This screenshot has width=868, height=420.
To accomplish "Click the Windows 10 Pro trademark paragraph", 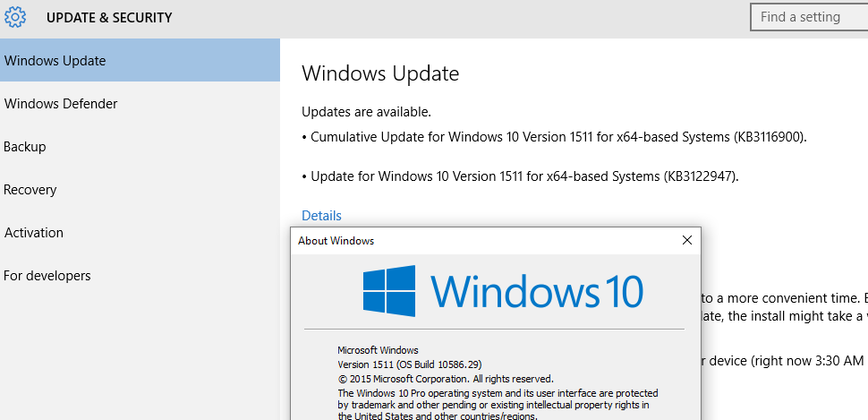I will pos(498,405).
